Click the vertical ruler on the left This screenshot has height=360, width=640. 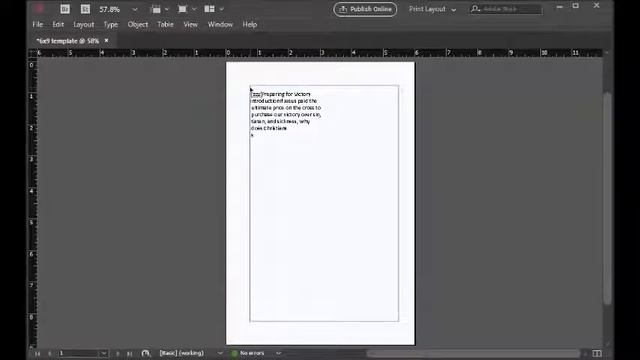[x=32, y=202]
